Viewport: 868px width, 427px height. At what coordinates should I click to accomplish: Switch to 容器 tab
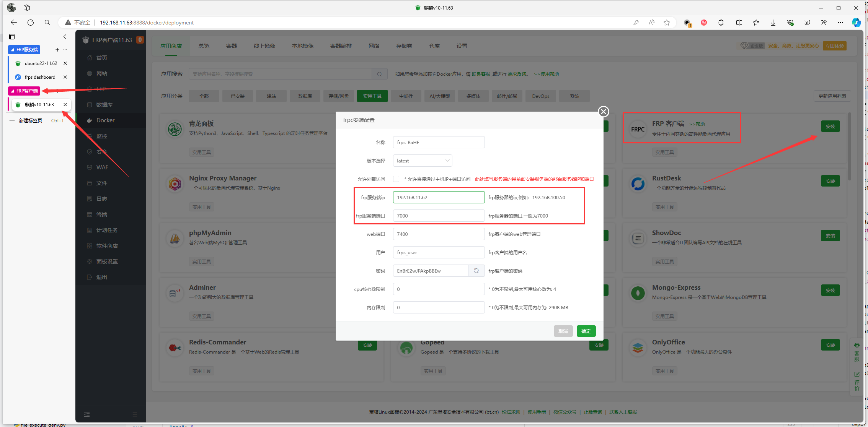[232, 46]
